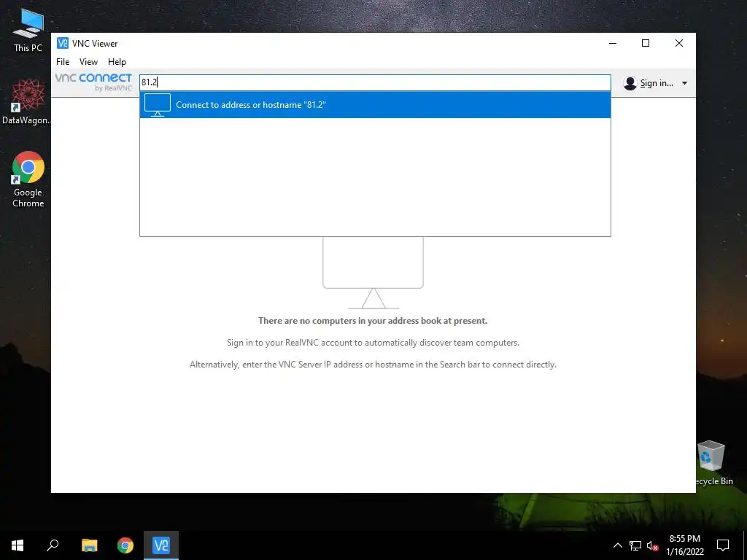This screenshot has height=560, width=747.
Task: Click the monitor icon in the connect suggestion
Action: [158, 105]
